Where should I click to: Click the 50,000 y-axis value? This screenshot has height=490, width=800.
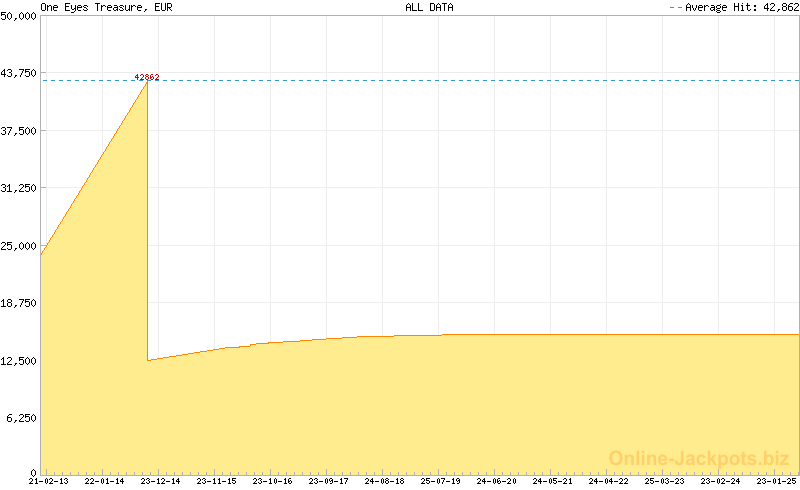click(x=19, y=16)
